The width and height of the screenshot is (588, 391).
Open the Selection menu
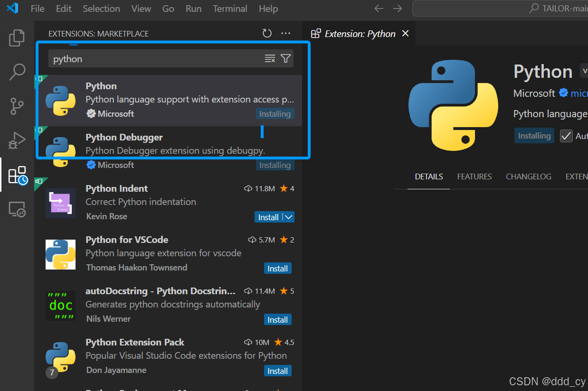(101, 9)
